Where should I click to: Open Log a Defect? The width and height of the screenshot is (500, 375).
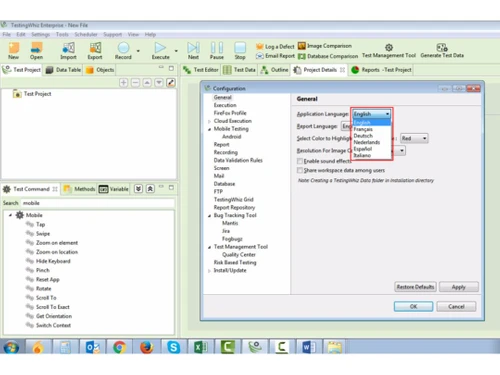(x=275, y=47)
